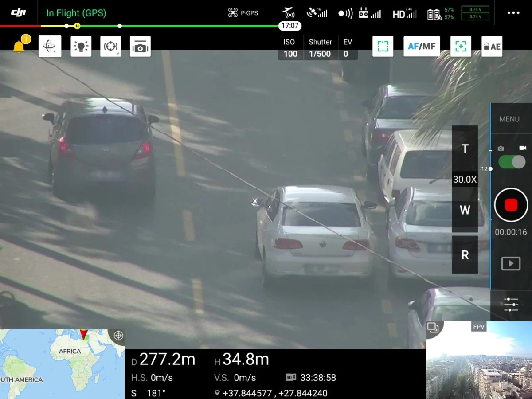Tap the camera snapshot toolbar icon
The width and height of the screenshot is (532, 399).
click(x=140, y=46)
